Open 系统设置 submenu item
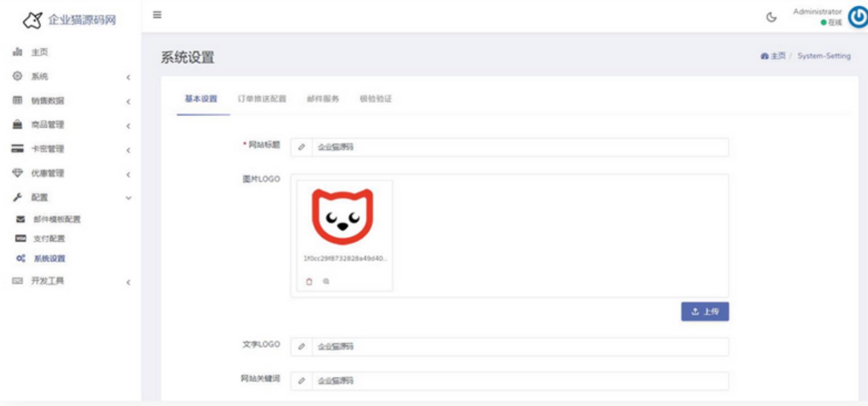Viewport: 868px width, 406px height. (49, 258)
